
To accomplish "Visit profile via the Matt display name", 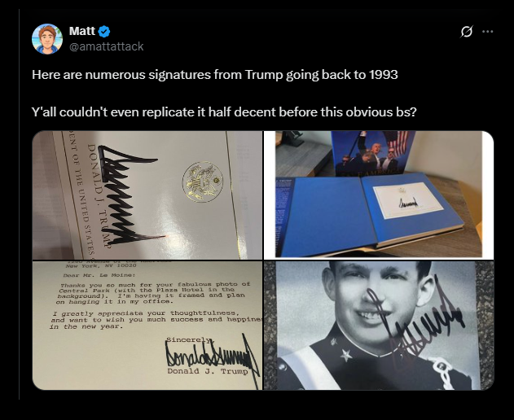I will coord(82,31).
